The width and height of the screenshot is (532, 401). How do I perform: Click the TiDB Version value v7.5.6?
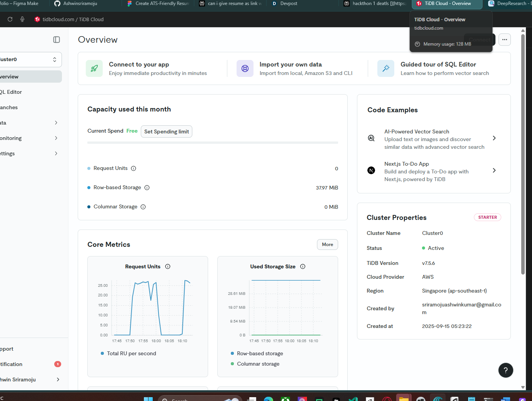click(429, 263)
